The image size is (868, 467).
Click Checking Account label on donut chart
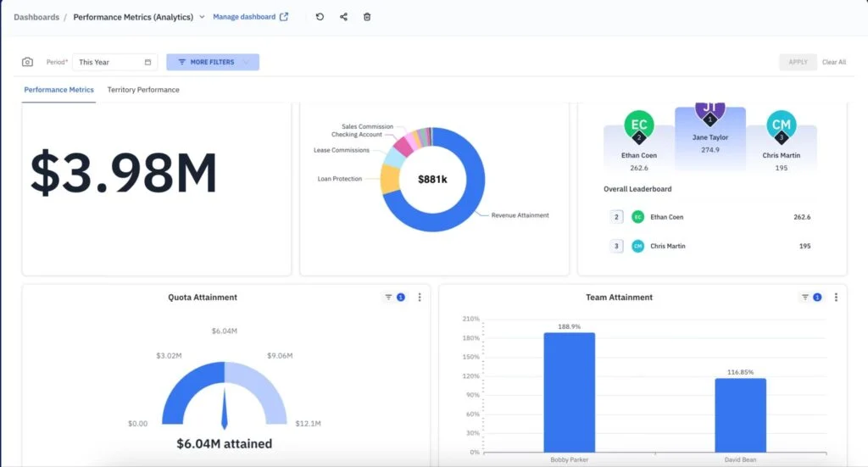357,135
